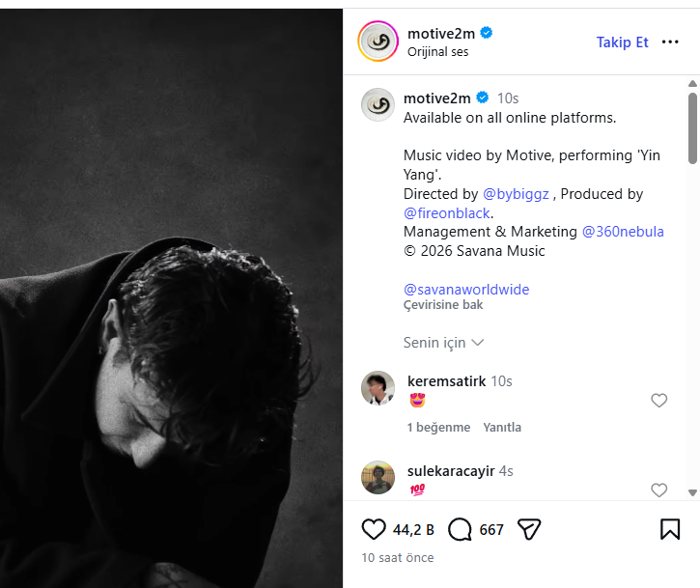Image resolution: width=700 pixels, height=588 pixels.
Task: Expand the 'Senin için' comment sorting dropdown
Action: click(443, 343)
